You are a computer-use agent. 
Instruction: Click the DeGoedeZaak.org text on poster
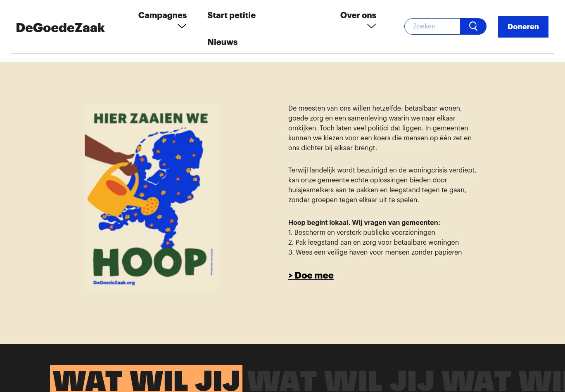coord(114,283)
